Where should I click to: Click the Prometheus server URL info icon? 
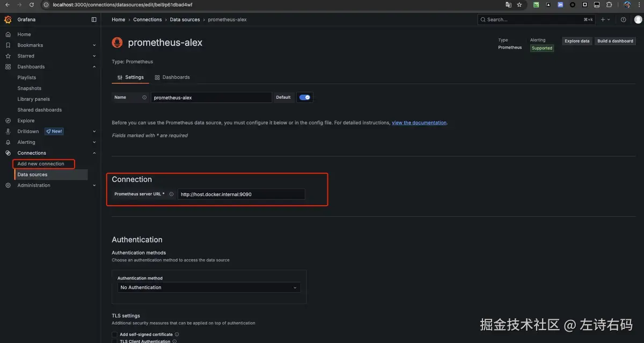coord(171,194)
